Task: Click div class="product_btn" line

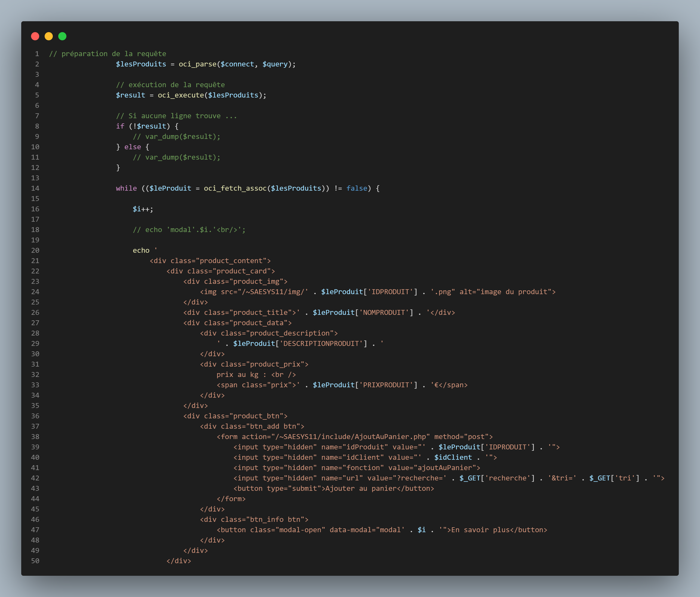Action: click(235, 416)
